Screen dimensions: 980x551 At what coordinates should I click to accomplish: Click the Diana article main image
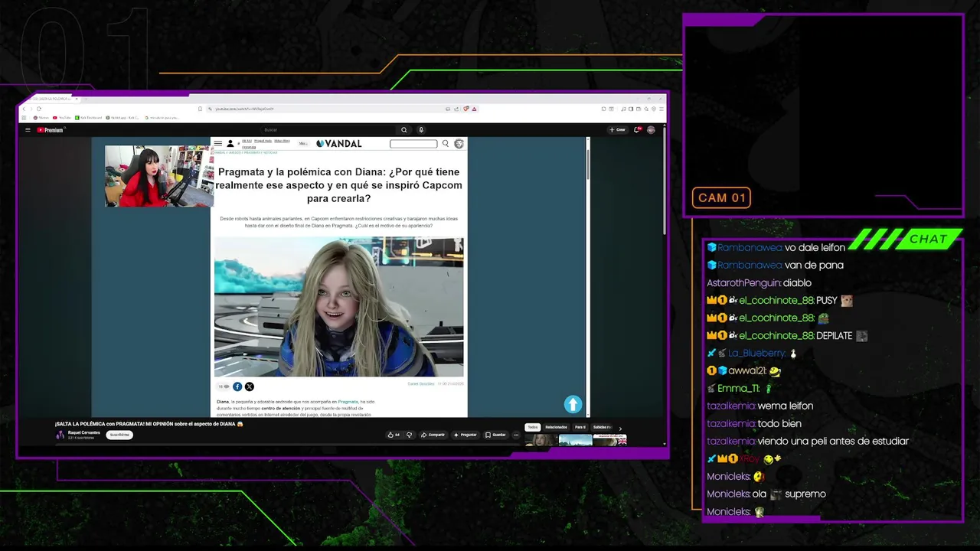click(338, 307)
